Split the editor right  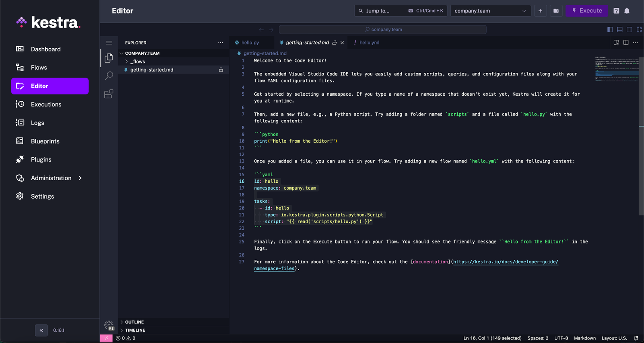tap(626, 43)
